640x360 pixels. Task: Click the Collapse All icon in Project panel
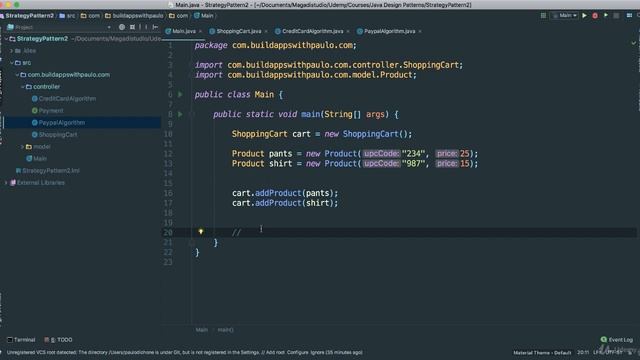[x=132, y=27]
